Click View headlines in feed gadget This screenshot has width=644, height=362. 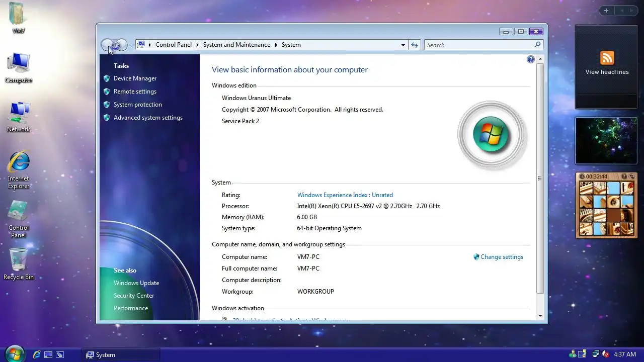click(607, 72)
